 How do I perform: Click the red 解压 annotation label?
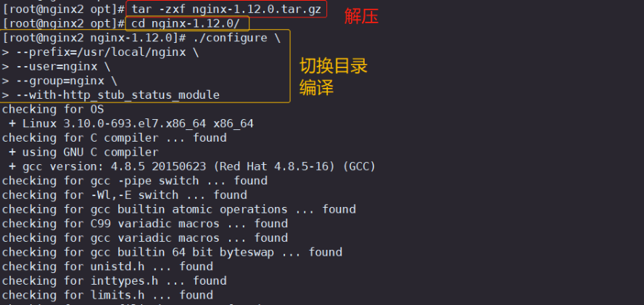click(x=361, y=17)
